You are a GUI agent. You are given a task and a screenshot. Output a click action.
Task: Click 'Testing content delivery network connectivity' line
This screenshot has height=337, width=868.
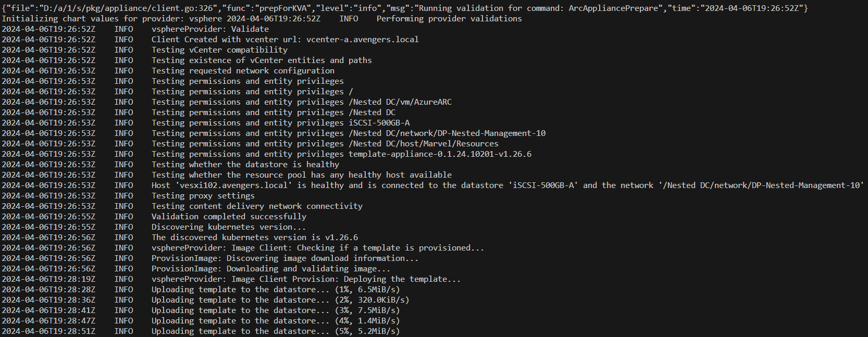pyautogui.click(x=257, y=206)
